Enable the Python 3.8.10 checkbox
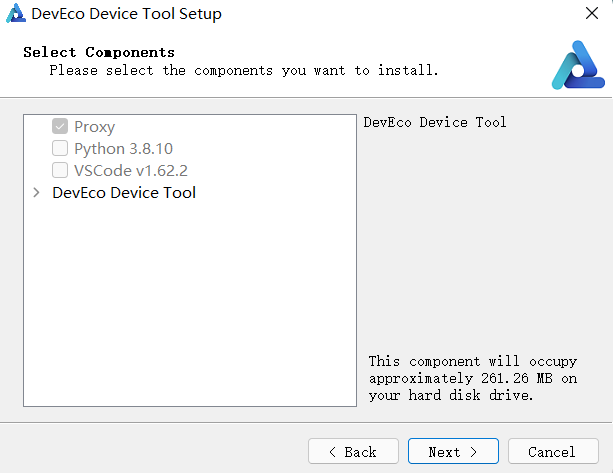 pyautogui.click(x=60, y=149)
